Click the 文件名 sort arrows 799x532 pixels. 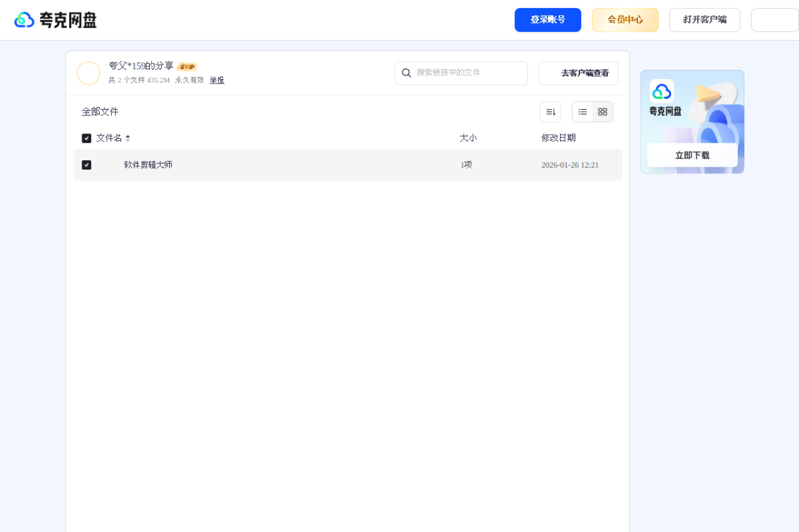(x=127, y=138)
